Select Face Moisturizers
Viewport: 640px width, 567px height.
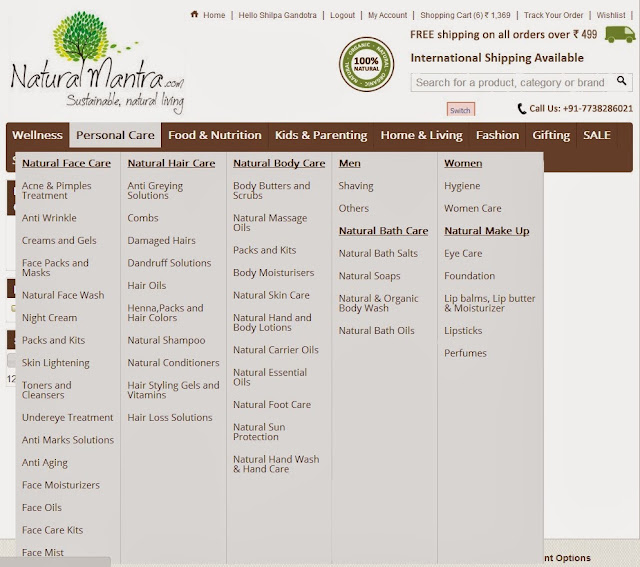tap(60, 485)
